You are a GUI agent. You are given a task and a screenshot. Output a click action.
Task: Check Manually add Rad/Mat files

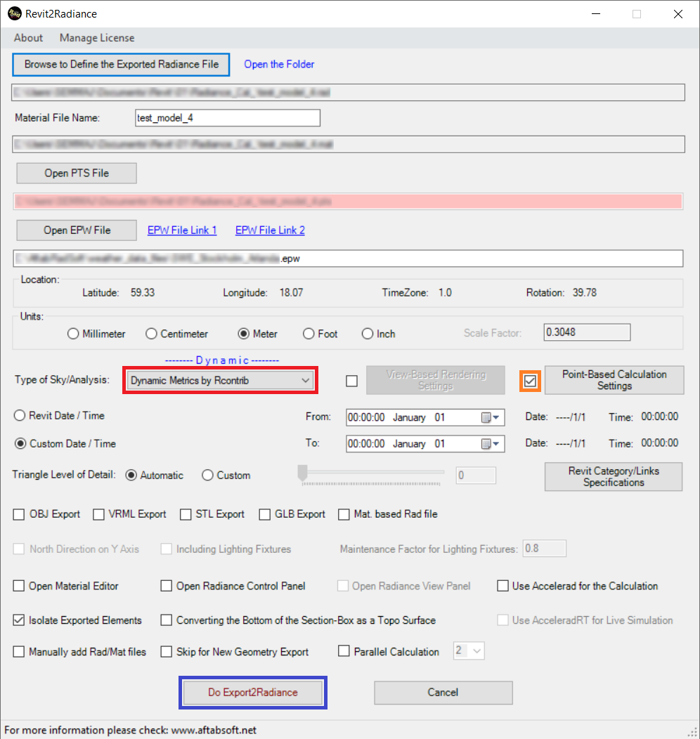tap(19, 652)
